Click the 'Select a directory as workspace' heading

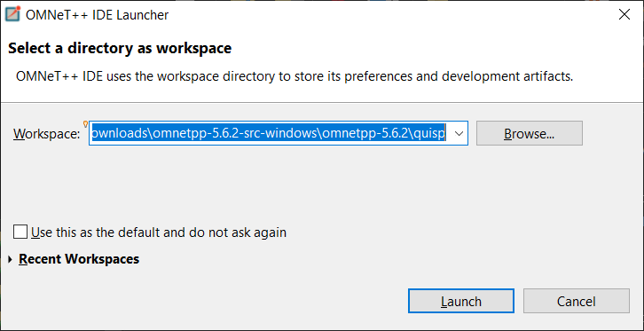point(120,49)
